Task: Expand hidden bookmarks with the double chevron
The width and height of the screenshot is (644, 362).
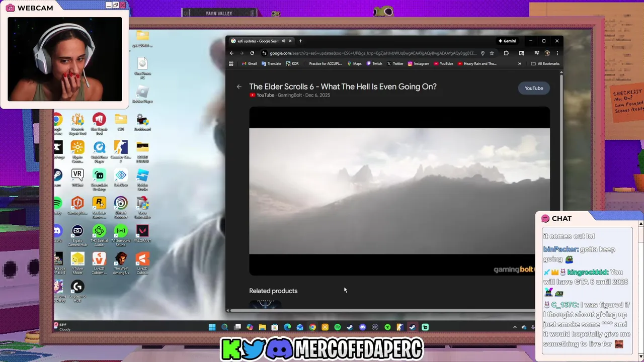Action: (x=520, y=64)
